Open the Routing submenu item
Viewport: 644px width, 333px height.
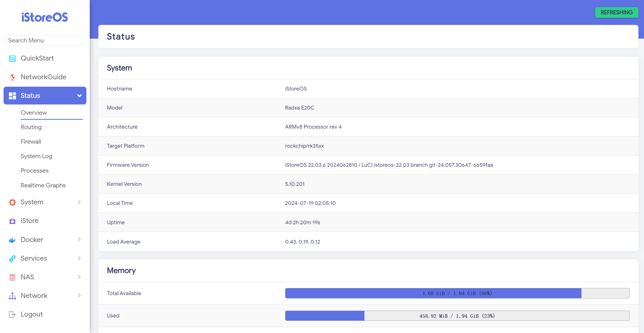point(31,127)
